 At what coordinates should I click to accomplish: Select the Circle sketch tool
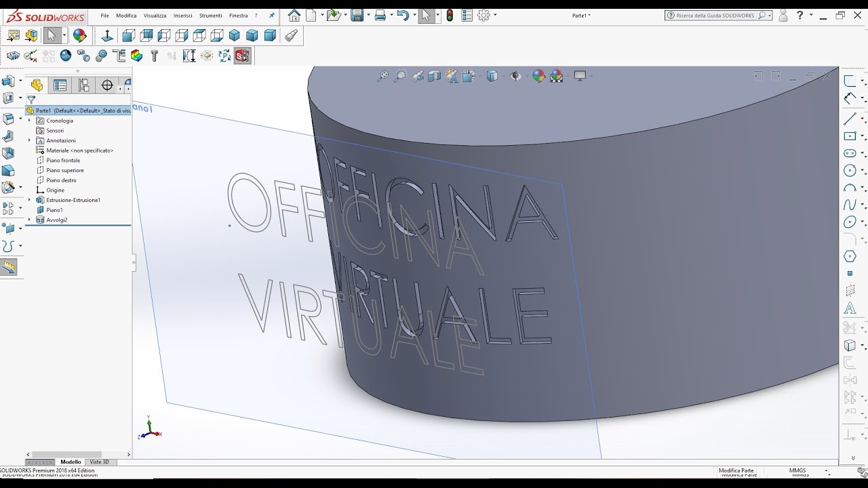[850, 171]
